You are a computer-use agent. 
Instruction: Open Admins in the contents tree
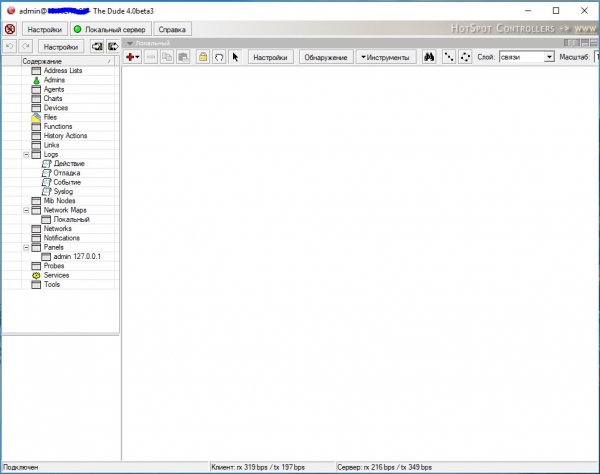54,80
